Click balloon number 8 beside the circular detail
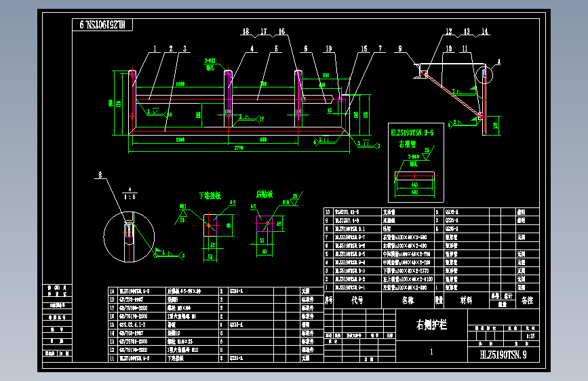The image size is (588, 381). pyautogui.click(x=100, y=175)
